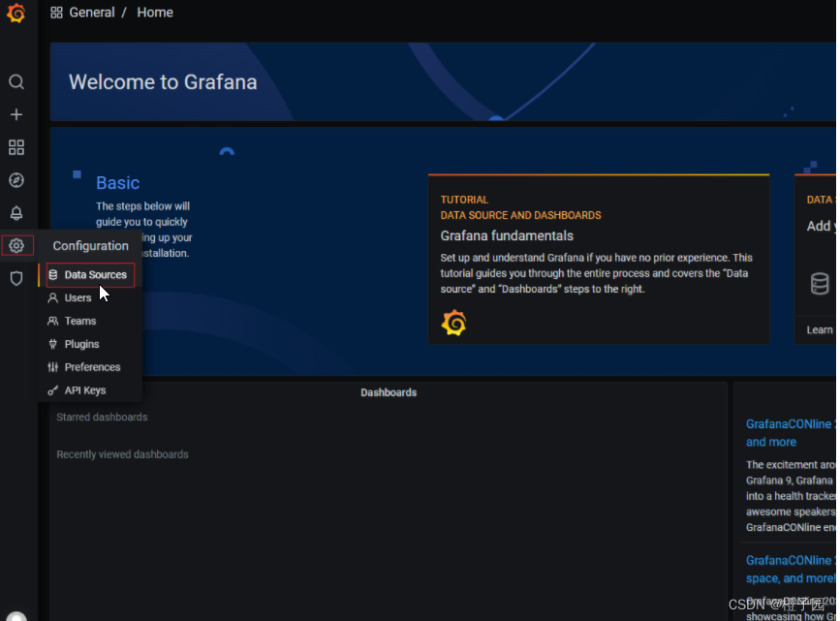Click the grid icon beside General breadcrumb
The width and height of the screenshot is (840, 621).
[x=56, y=13]
